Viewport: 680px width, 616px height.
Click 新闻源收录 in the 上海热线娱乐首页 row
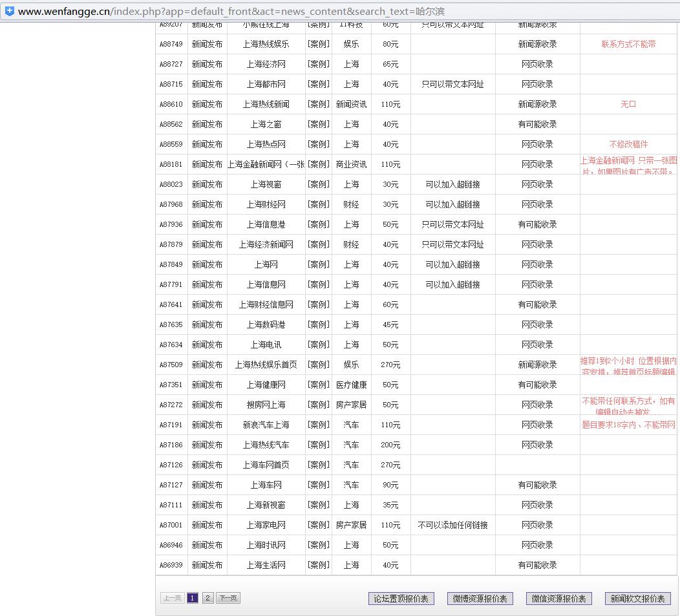coord(537,365)
